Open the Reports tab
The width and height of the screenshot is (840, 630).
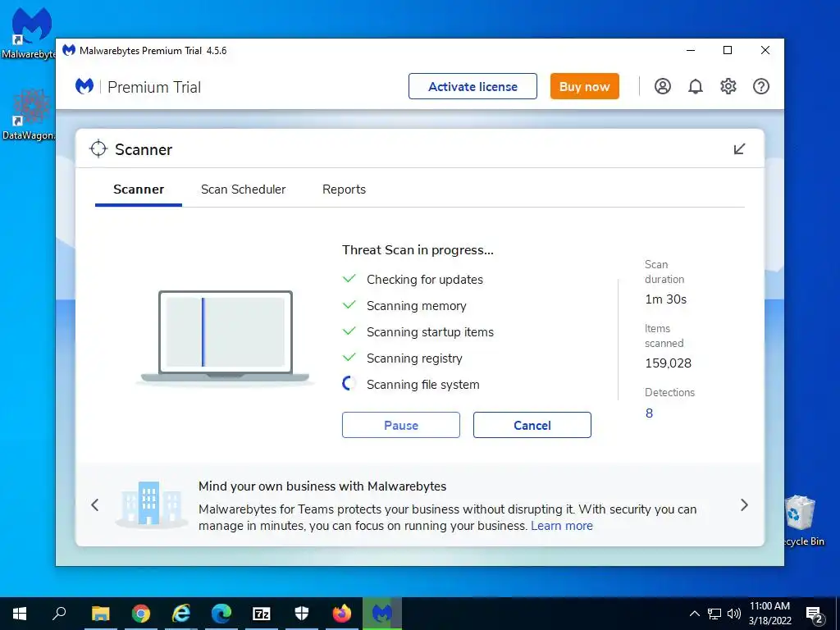(344, 189)
